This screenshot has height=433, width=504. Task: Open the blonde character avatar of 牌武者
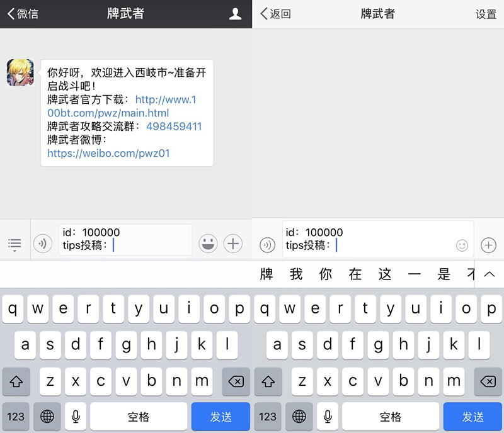(20, 72)
